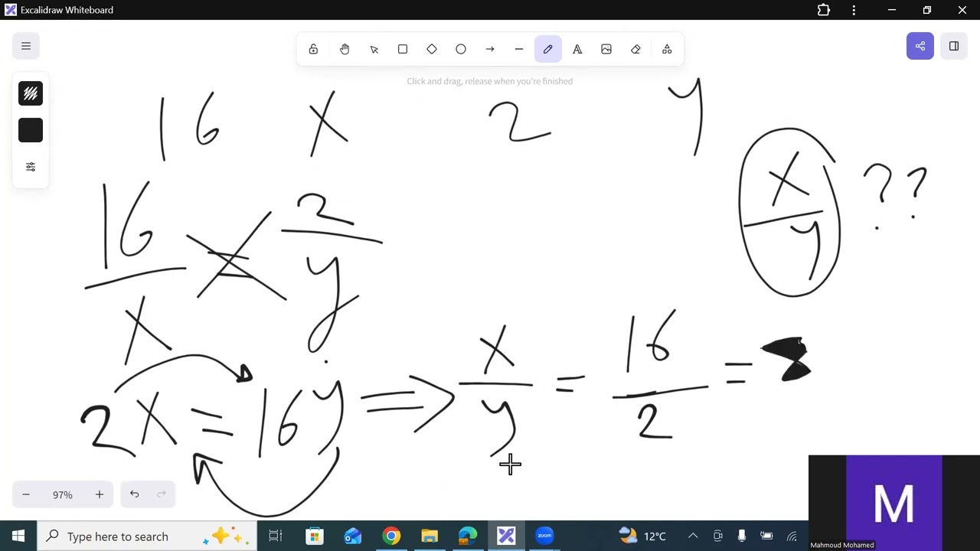Open the stroke style hachure option
The image size is (980, 551).
click(31, 93)
